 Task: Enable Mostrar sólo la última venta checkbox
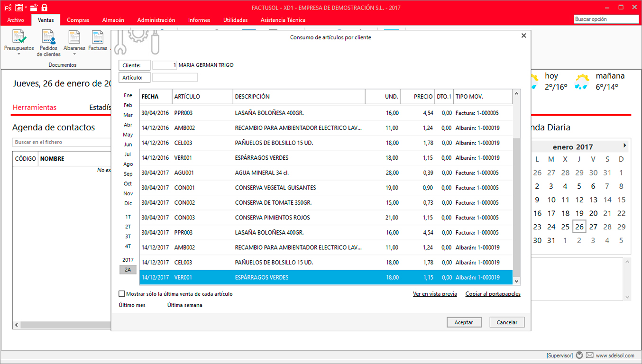coord(122,294)
